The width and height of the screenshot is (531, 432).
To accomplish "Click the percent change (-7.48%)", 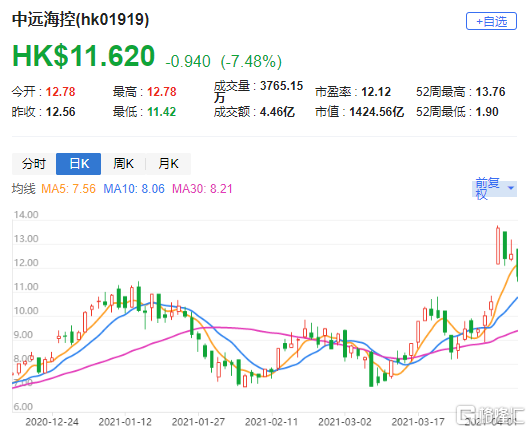I will [251, 62].
